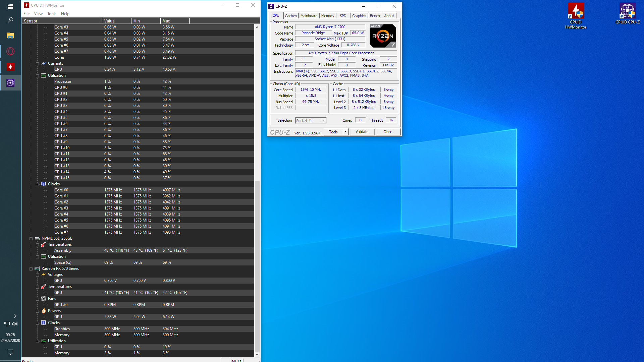Click the Validate button
The image size is (644, 362).
(362, 132)
